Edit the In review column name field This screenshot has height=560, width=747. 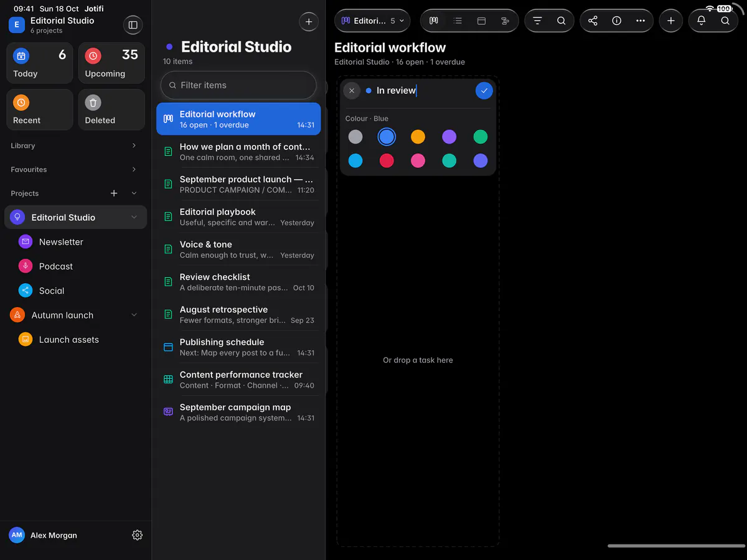423,91
